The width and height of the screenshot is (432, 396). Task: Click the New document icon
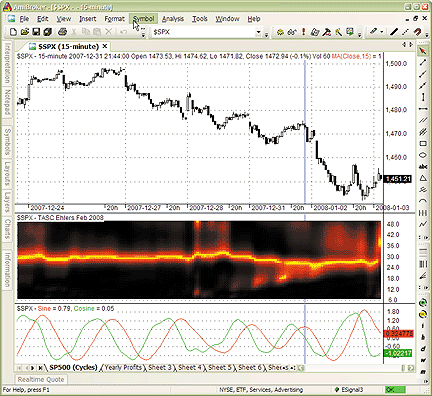(x=13, y=32)
